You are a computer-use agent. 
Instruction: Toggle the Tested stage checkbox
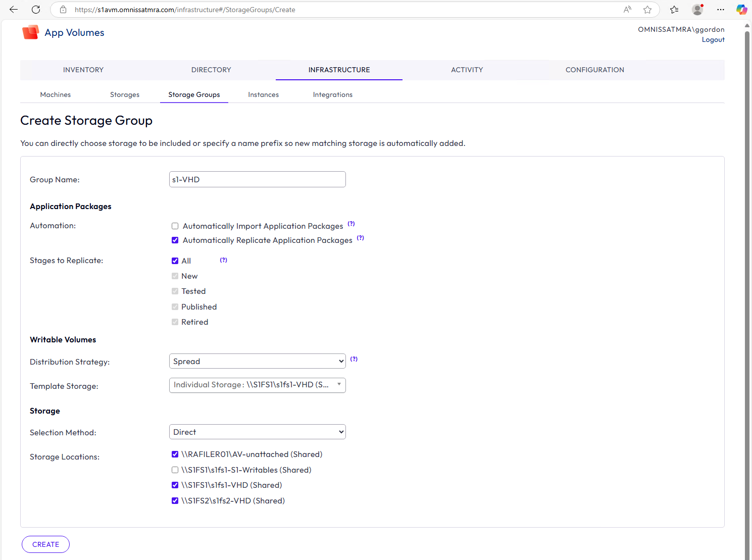pos(175,291)
